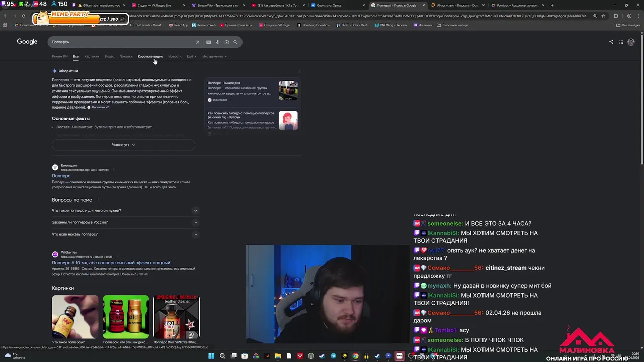Open Все закладки folder at right
This screenshot has width=644, height=362.
click(628, 25)
